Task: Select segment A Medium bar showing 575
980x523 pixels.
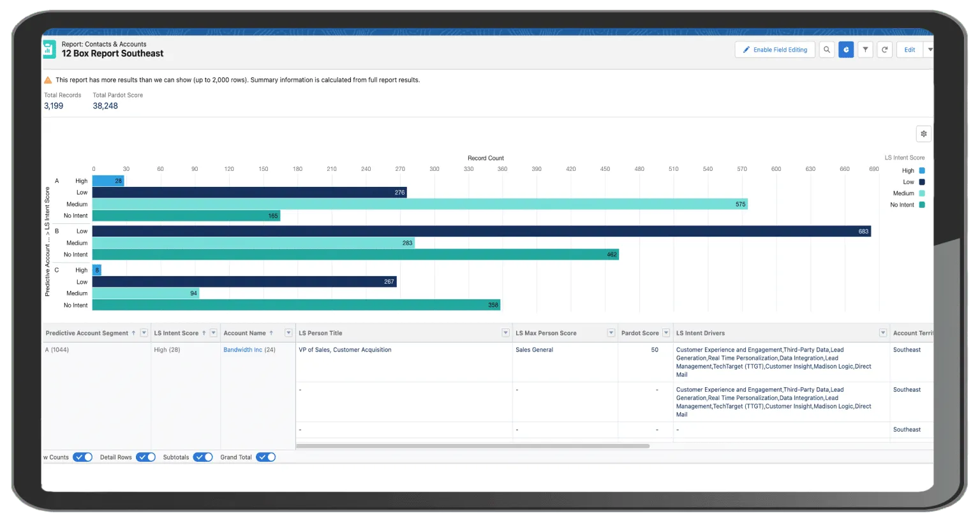Action: 420,204
